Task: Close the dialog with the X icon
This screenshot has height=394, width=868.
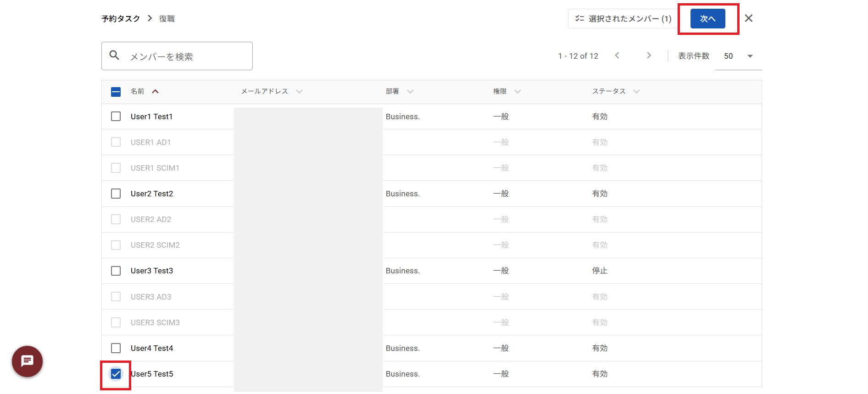Action: 749,18
